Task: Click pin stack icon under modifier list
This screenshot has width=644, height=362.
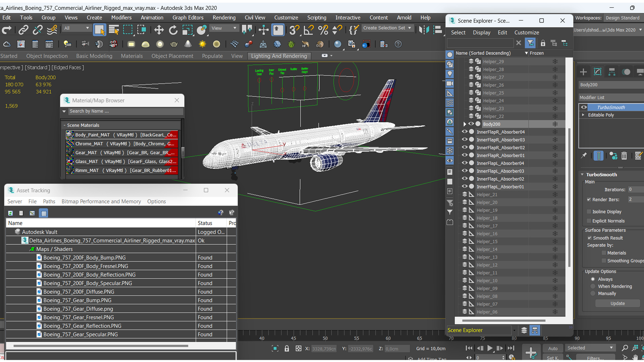Action: [584, 156]
